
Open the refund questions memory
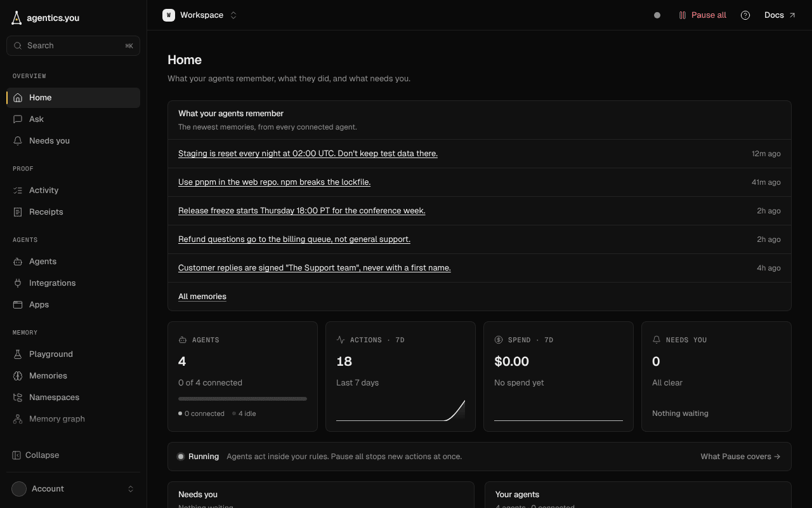click(294, 239)
